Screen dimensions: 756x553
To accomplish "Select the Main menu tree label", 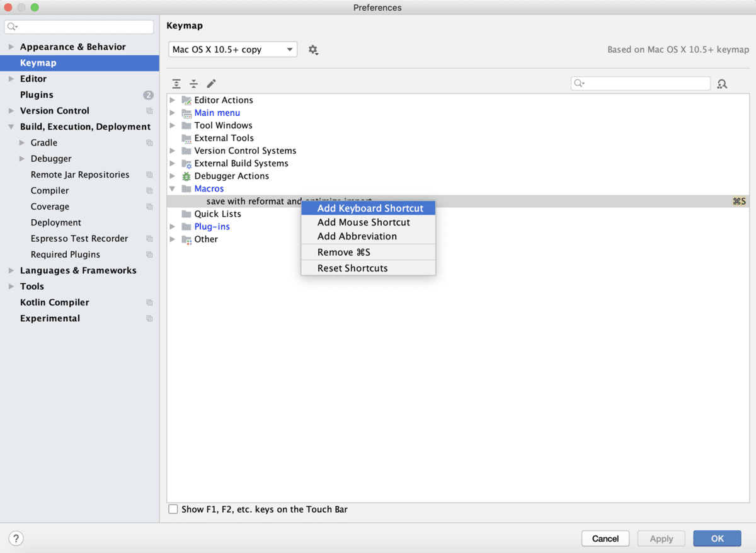I will [x=217, y=113].
